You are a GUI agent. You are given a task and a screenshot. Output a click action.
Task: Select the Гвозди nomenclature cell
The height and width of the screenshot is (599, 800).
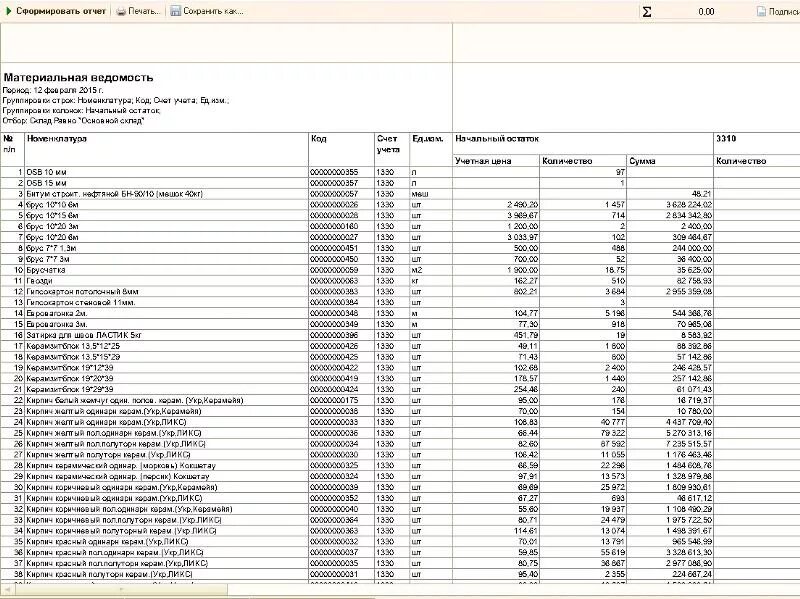tap(166, 281)
